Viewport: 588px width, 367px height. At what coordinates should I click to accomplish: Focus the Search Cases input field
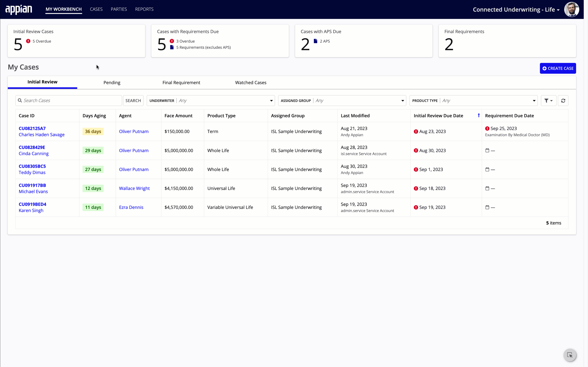pyautogui.click(x=69, y=100)
